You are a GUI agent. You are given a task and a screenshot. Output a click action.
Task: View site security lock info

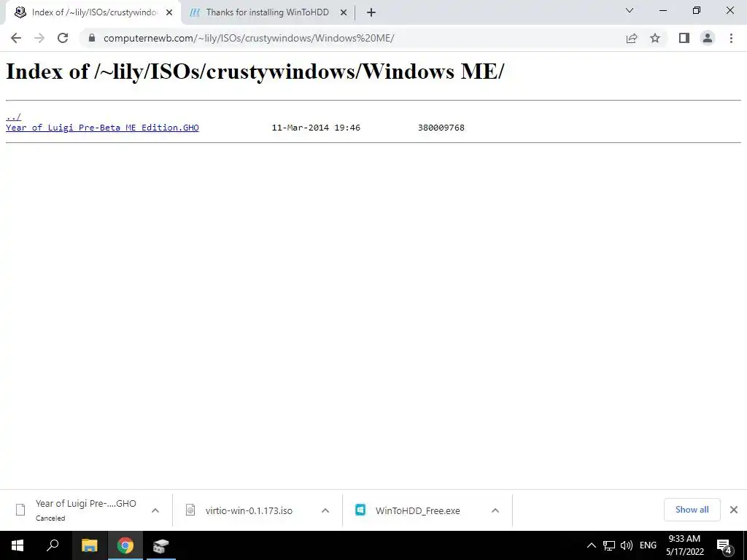92,38
